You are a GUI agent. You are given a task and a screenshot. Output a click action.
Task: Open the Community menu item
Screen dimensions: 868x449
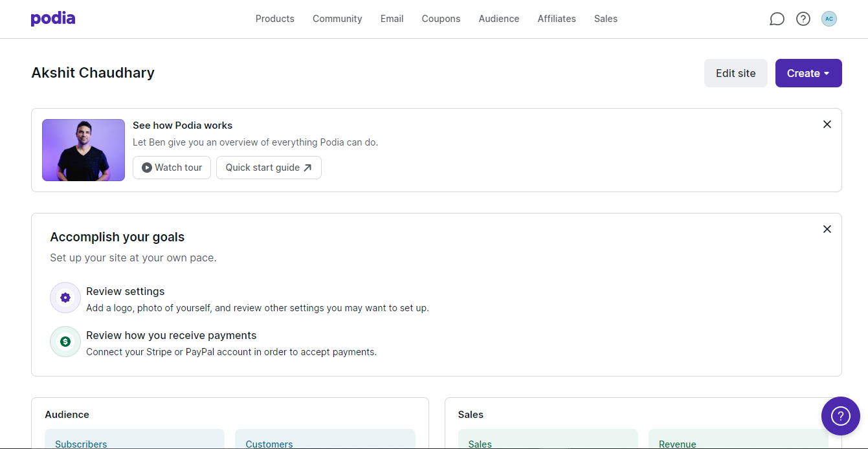click(x=337, y=19)
